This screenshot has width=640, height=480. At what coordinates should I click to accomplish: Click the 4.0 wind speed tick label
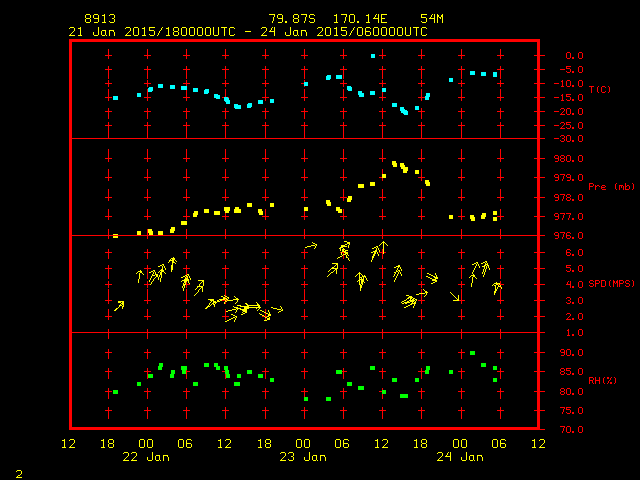tap(574, 284)
